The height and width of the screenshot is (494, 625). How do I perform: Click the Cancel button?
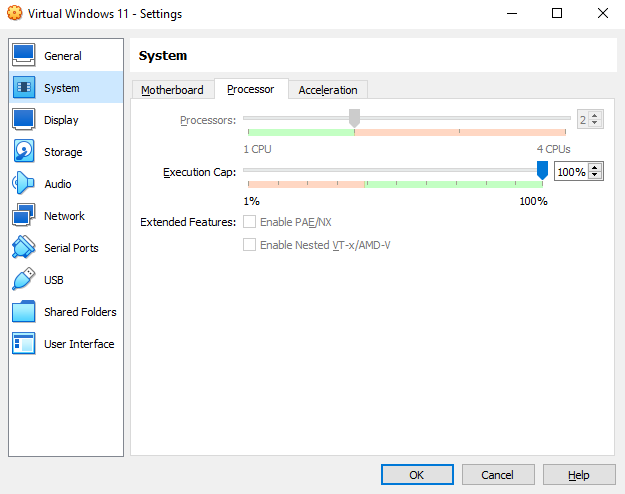click(498, 474)
